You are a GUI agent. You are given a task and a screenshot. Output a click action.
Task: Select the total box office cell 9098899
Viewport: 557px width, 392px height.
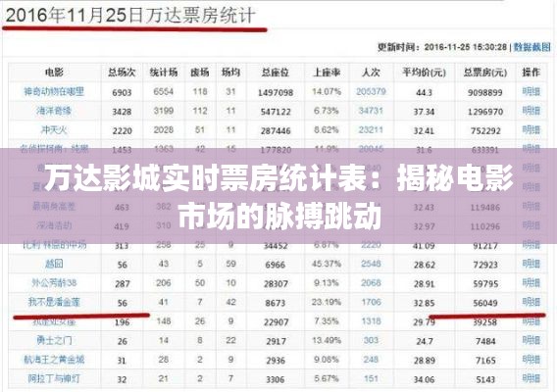(485, 92)
